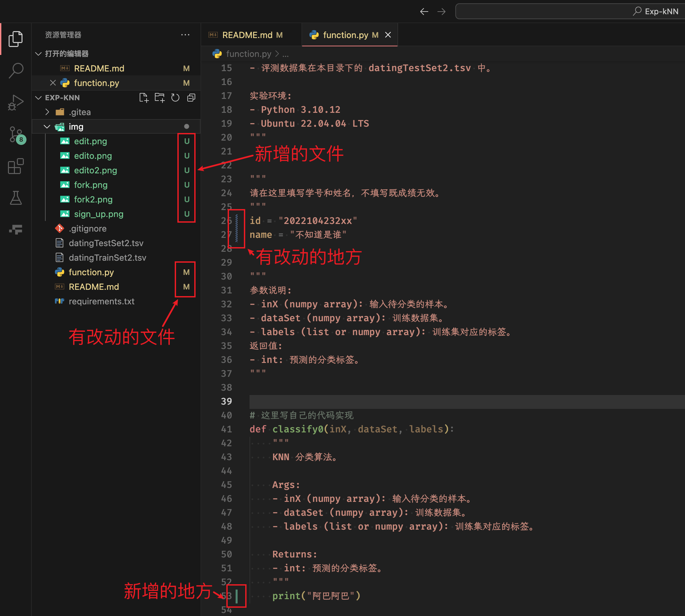Click the New Folder icon in EXP-KNN header

click(x=160, y=98)
